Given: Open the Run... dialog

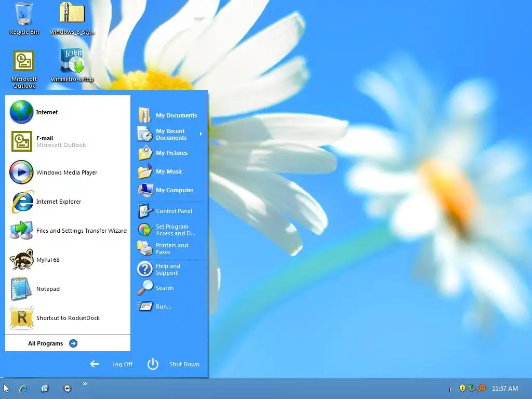Looking at the screenshot, I should 170,307.
